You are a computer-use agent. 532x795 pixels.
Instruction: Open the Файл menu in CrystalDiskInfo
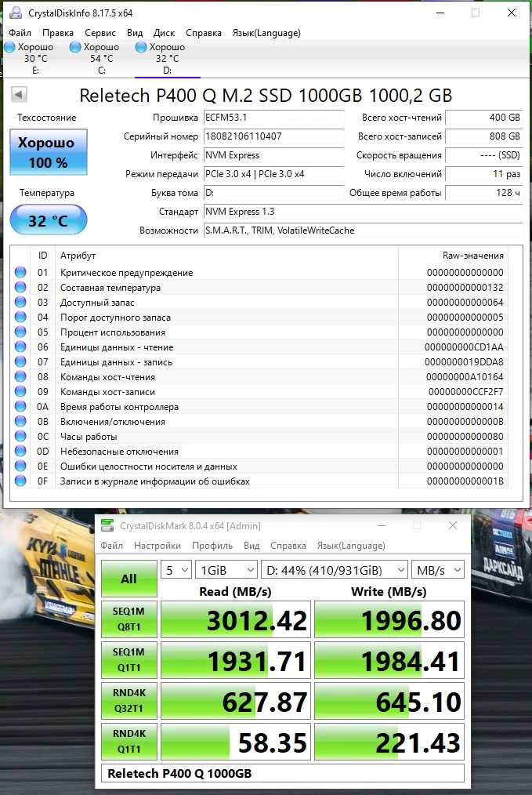click(20, 32)
